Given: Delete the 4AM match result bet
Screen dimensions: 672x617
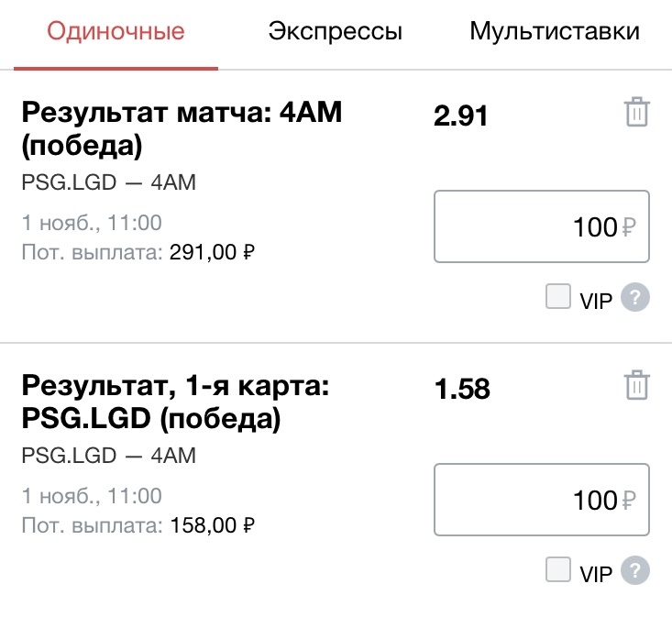Looking at the screenshot, I should (636, 112).
